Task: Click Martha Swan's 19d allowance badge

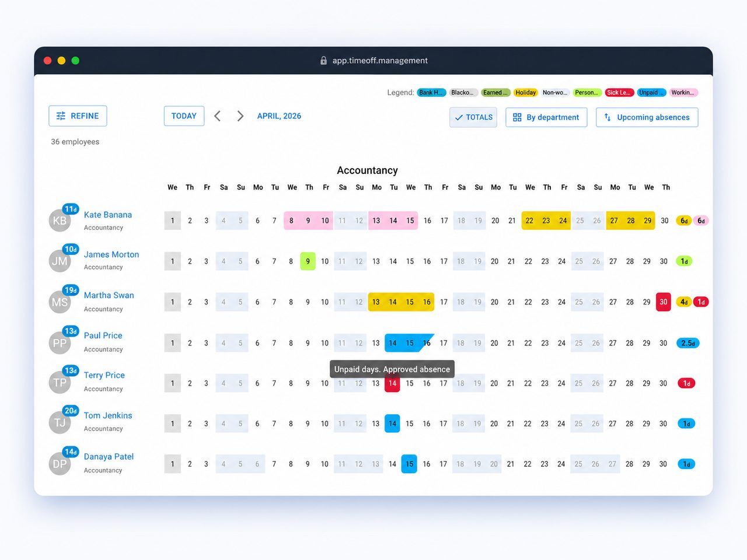Action: click(71, 290)
